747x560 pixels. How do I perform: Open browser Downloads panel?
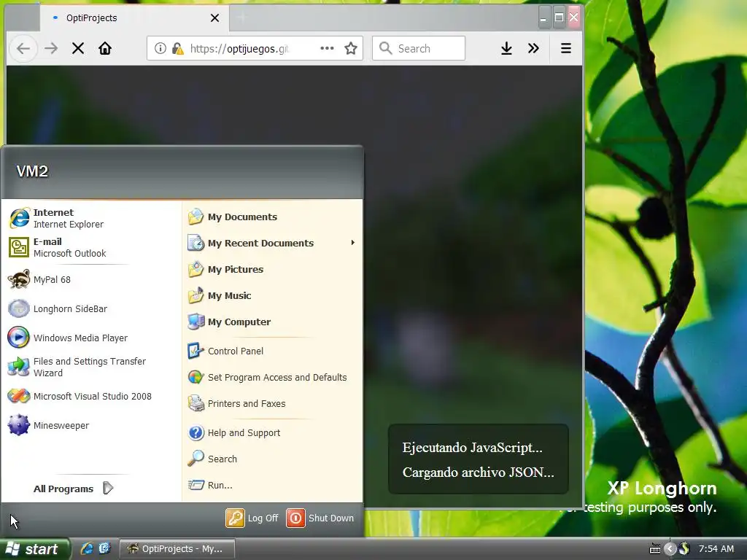[506, 48]
